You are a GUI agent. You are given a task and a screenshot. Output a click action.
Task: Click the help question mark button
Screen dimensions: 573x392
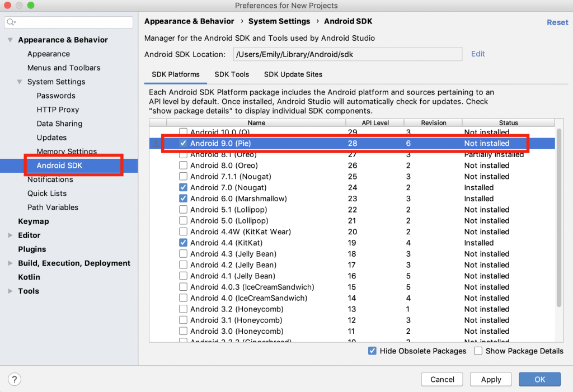pos(15,379)
